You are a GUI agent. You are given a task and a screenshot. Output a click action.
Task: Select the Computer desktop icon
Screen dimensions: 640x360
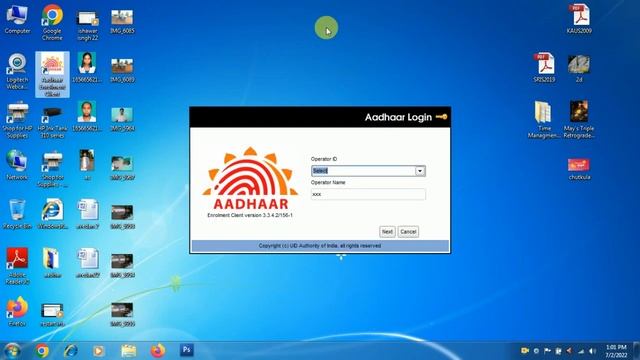17,20
